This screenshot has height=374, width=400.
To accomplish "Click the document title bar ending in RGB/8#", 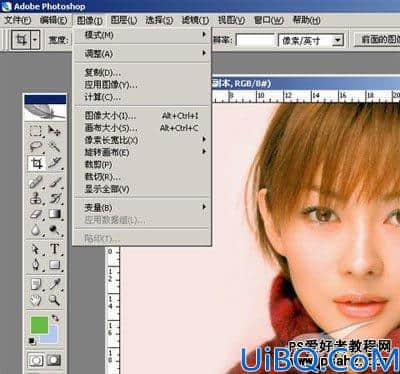I will [306, 83].
